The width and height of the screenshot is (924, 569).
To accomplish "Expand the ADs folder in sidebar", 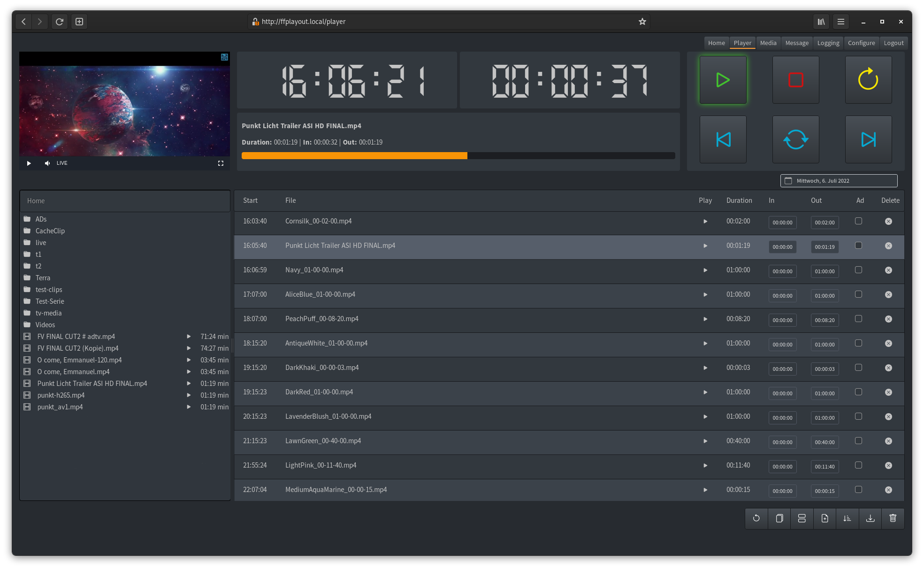I will 41,218.
